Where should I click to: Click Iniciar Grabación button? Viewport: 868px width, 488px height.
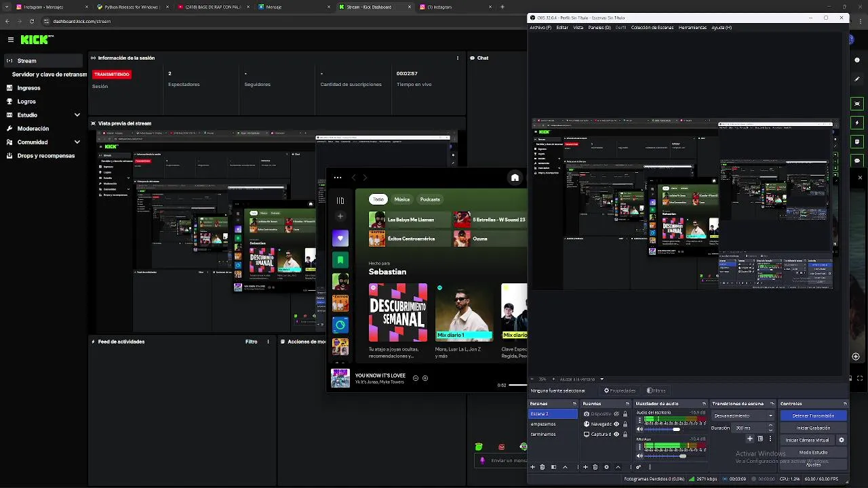(x=813, y=428)
